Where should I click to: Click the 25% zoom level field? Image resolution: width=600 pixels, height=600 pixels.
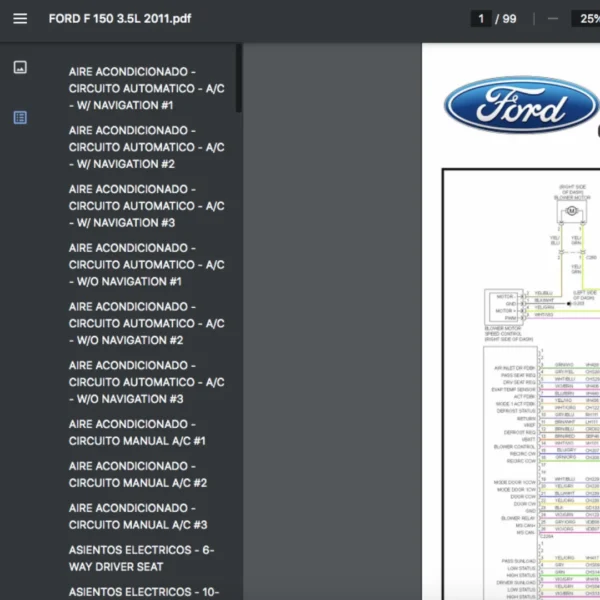pos(586,18)
